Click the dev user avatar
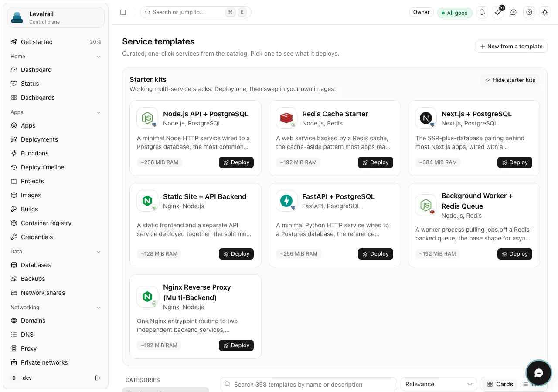Viewport: 558px width, 392px height. [14, 378]
